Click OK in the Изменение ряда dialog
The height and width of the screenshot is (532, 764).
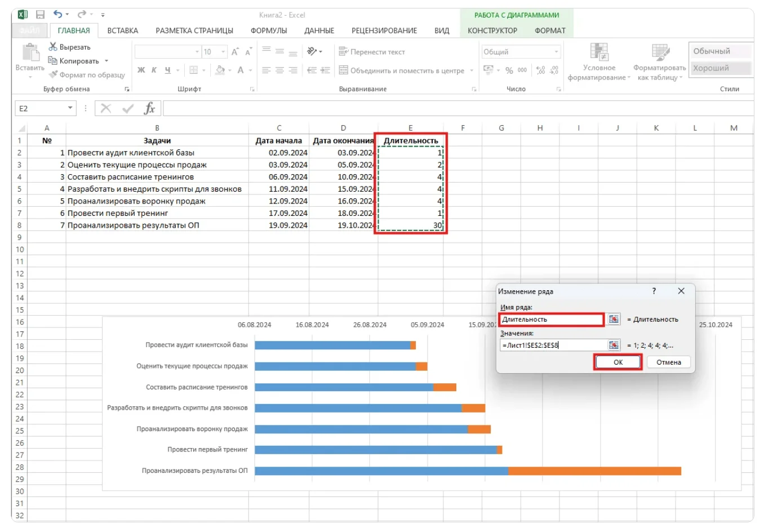pyautogui.click(x=618, y=362)
